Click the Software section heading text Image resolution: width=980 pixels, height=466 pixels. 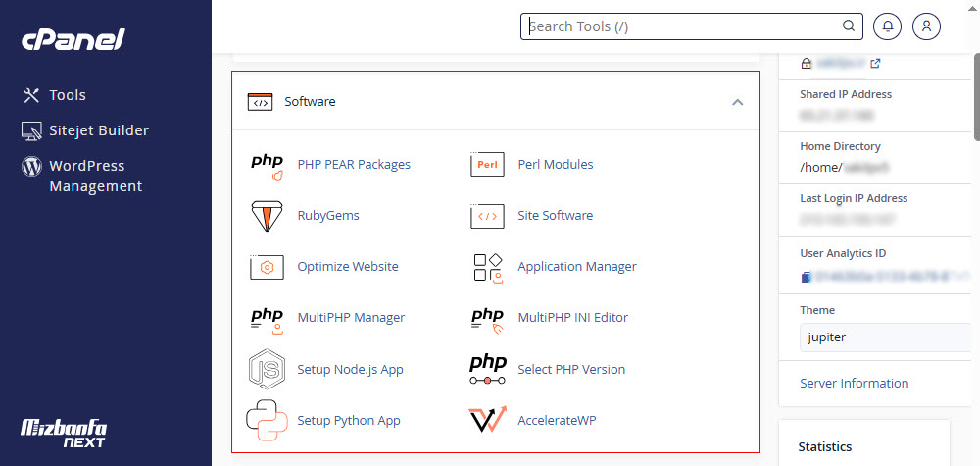[x=310, y=101]
